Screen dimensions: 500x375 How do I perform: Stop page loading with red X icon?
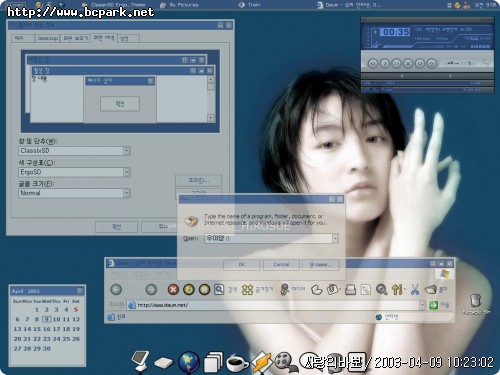pos(173,289)
